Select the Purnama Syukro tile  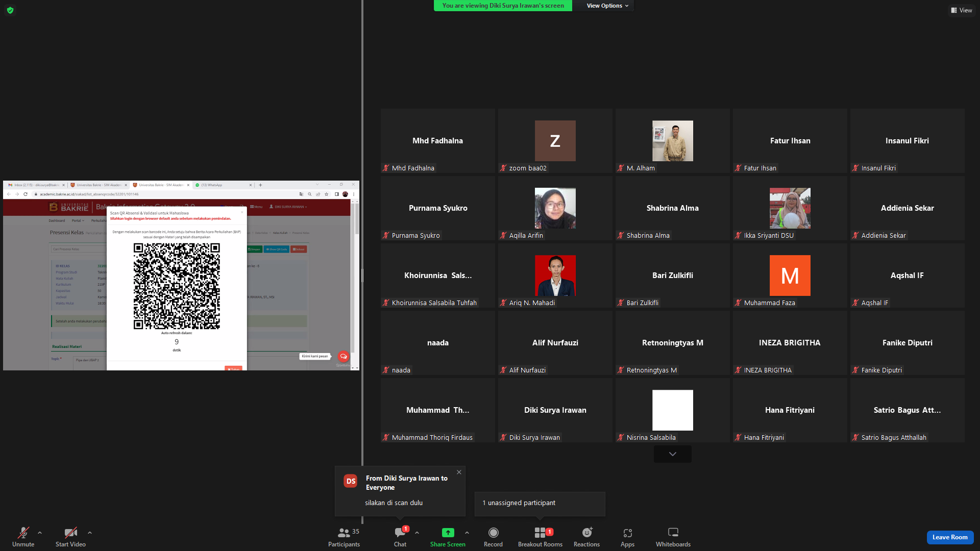point(438,208)
